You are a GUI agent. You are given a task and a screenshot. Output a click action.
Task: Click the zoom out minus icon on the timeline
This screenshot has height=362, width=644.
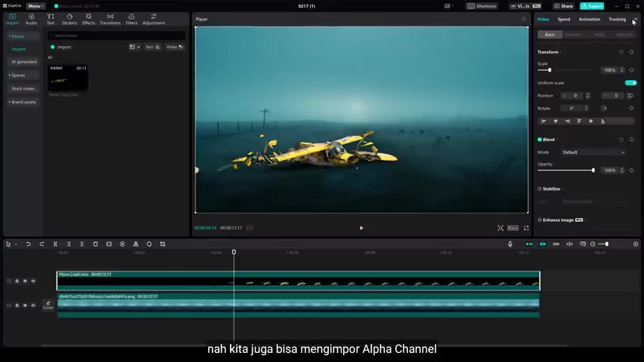(x=593, y=244)
